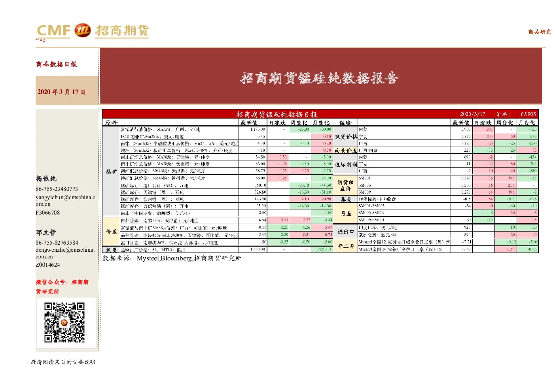This screenshot has width=555, height=392.
Task: Click the CMF logo in the header
Action: coord(93,30)
